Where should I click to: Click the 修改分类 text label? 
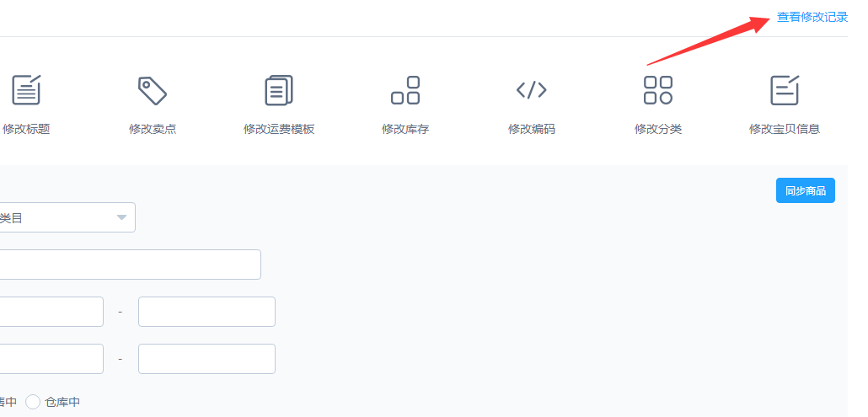click(658, 129)
